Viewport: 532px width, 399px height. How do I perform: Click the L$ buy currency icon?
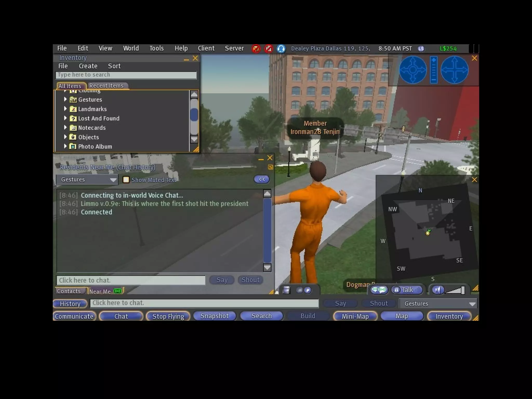[x=421, y=49]
